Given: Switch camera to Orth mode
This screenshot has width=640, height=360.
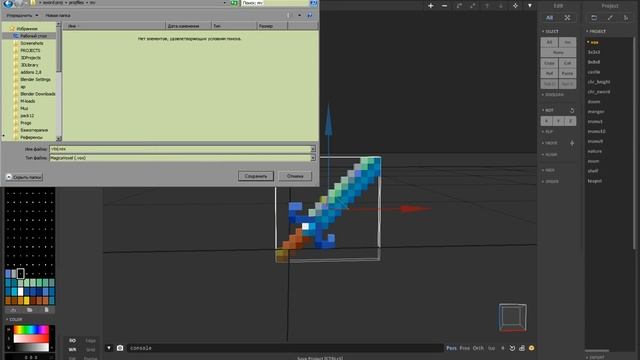Looking at the screenshot, I should (x=478, y=348).
